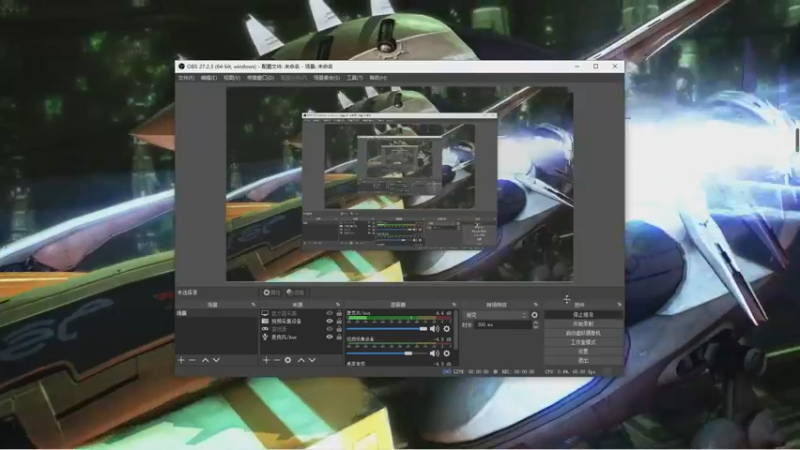Toggle lock on 显示器采集 source
Image resolution: width=800 pixels, height=450 pixels.
(339, 313)
